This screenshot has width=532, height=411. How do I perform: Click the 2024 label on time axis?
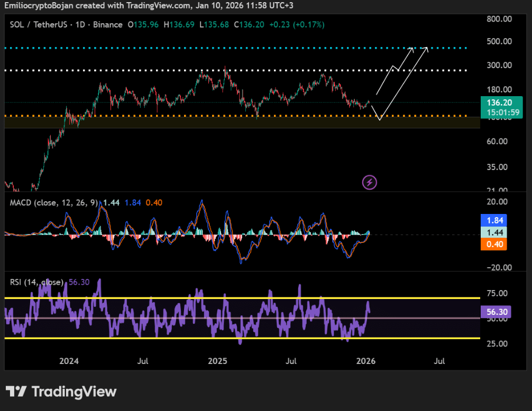coord(69,361)
